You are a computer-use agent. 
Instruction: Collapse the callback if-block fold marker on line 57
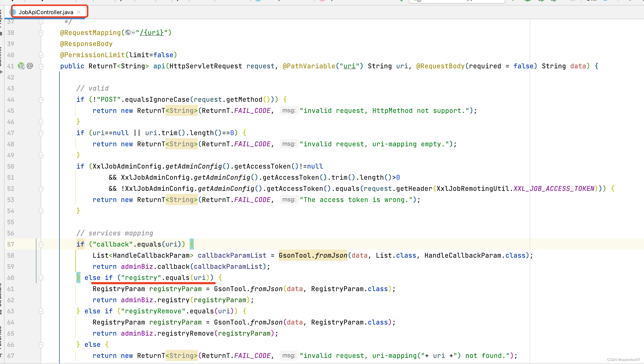pyautogui.click(x=41, y=244)
